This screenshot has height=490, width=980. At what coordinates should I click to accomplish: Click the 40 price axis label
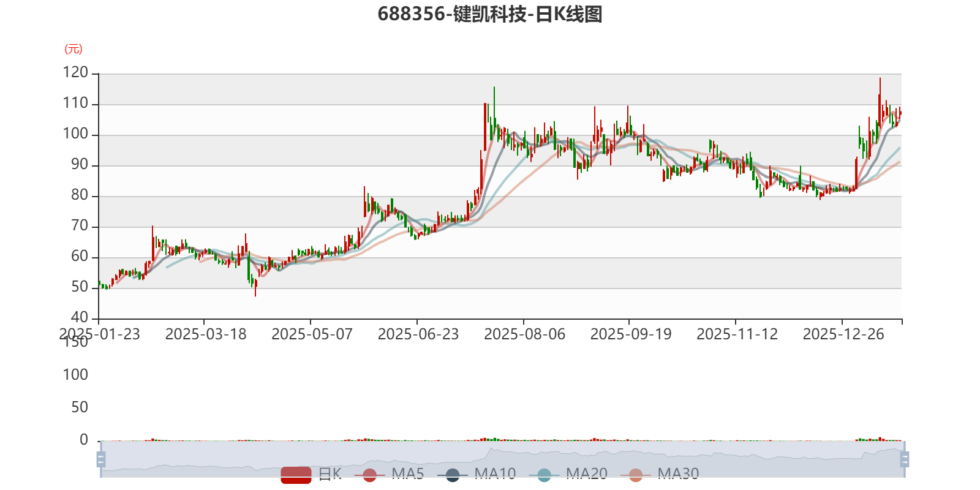pyautogui.click(x=80, y=318)
